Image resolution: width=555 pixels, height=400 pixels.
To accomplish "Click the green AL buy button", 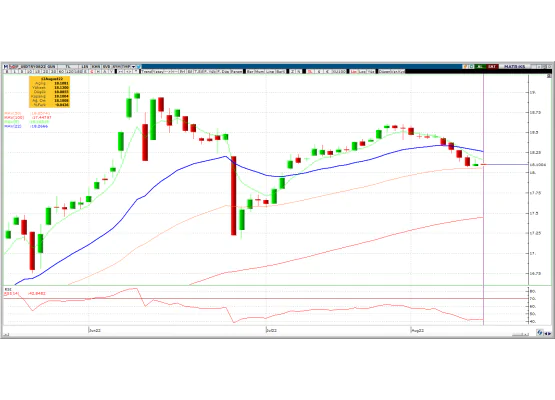I will tap(480, 67).
